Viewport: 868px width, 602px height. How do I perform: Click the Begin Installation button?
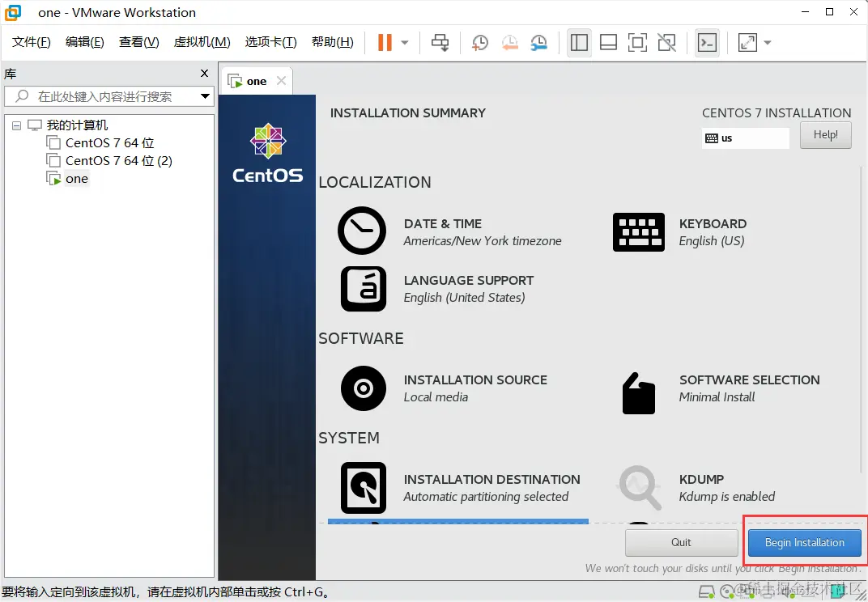tap(804, 542)
